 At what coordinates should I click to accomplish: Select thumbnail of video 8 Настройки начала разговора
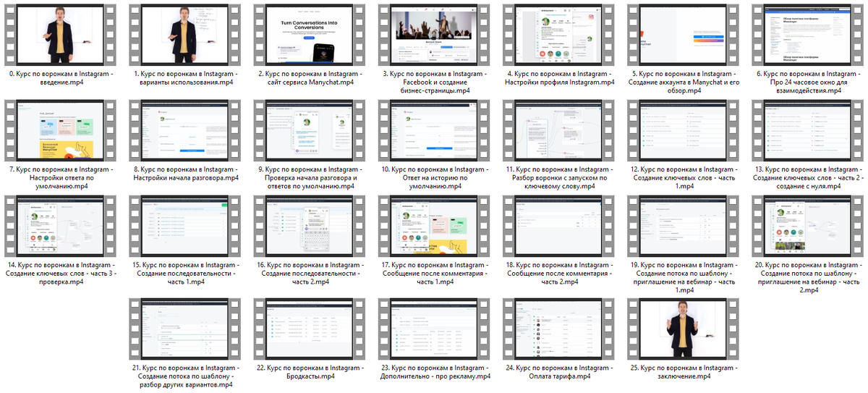184,130
